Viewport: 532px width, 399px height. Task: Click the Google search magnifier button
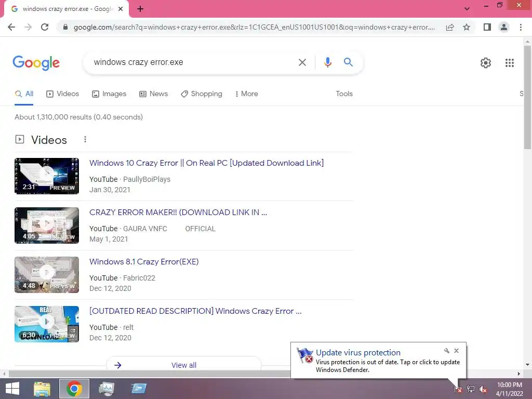pos(348,62)
